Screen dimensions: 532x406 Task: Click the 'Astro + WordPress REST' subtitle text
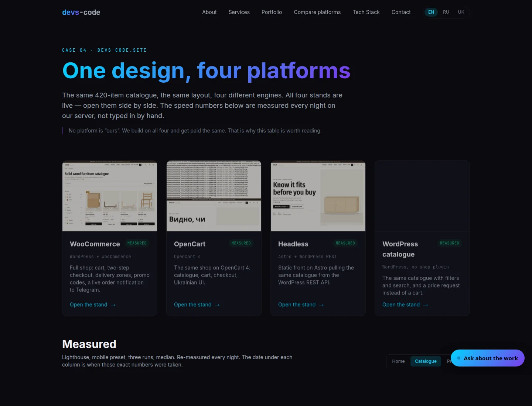307,257
